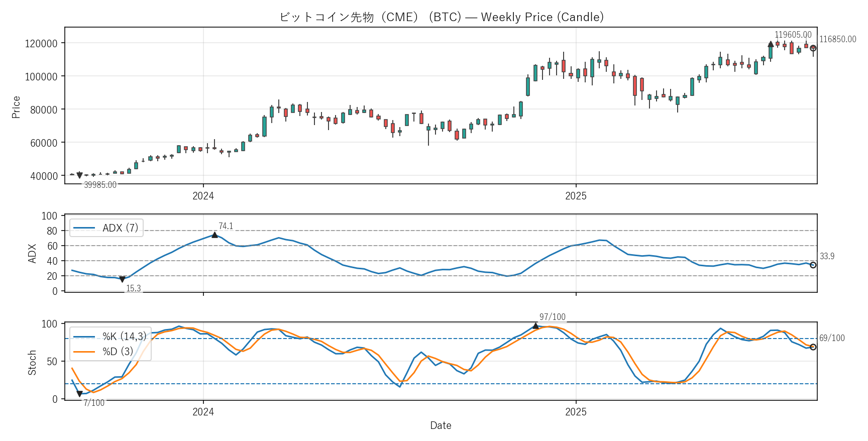Click the 120000 price tick label
The image size is (868, 441).
click(41, 43)
